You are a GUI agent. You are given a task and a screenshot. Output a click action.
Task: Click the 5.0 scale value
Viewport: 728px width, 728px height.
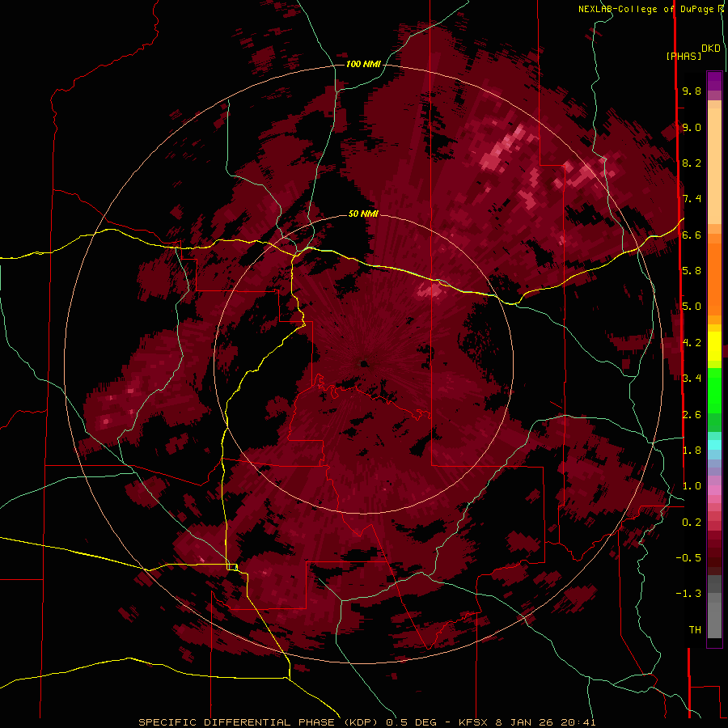pyautogui.click(x=692, y=307)
